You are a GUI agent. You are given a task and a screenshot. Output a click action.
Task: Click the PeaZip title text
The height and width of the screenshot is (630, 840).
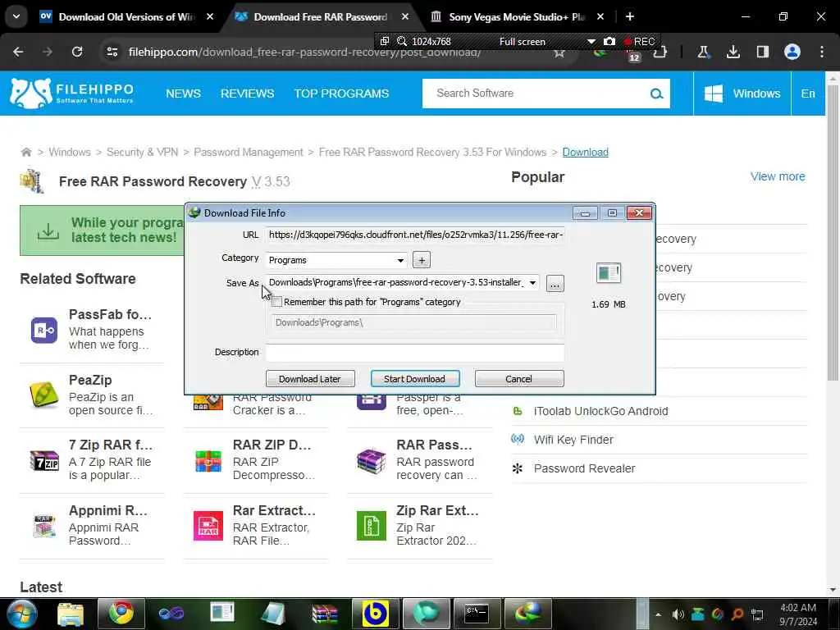tap(90, 381)
